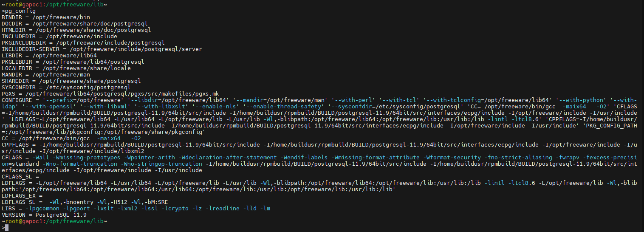
Task: Click the SYSCONFDIR output line
Action: 66,87
